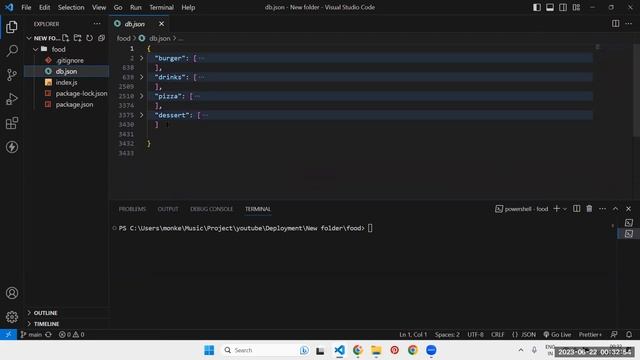Select the TERMINAL panel tab
Viewport: 640px width, 360px height.
point(258,209)
